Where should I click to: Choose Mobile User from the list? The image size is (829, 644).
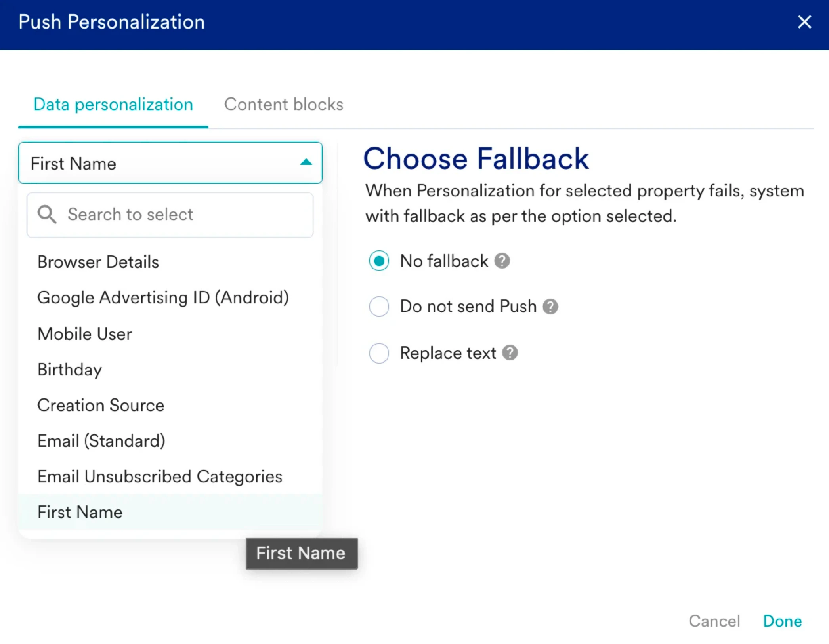point(85,334)
